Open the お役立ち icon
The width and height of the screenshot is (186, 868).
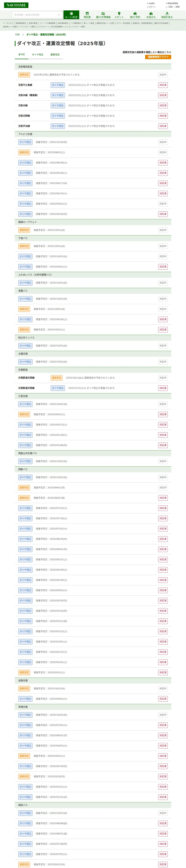(x=151, y=15)
